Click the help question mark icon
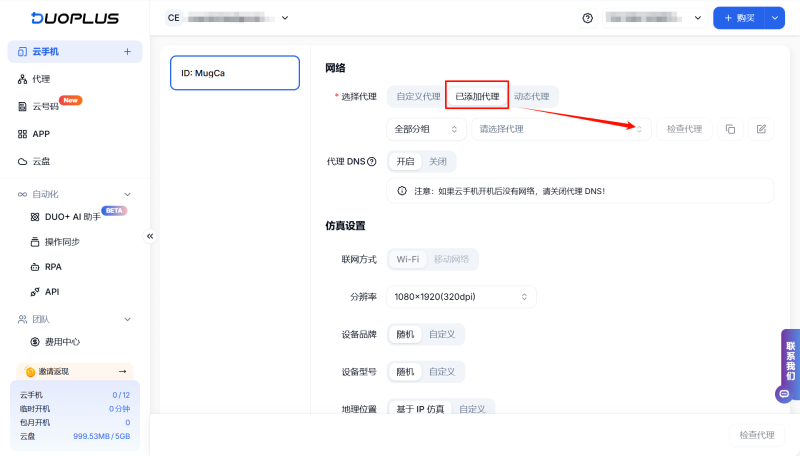This screenshot has height=456, width=800. click(587, 18)
